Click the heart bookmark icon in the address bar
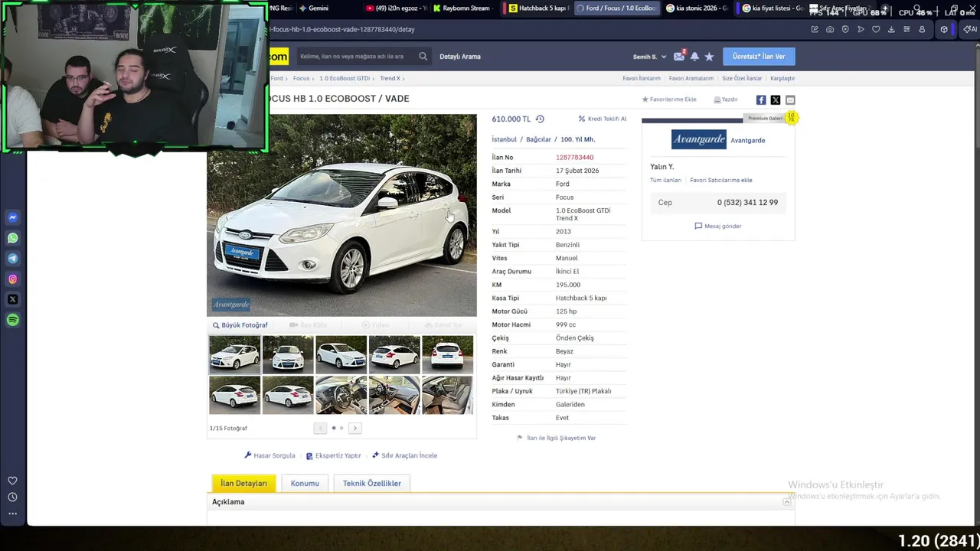Image resolution: width=980 pixels, height=551 pixels. tap(876, 30)
